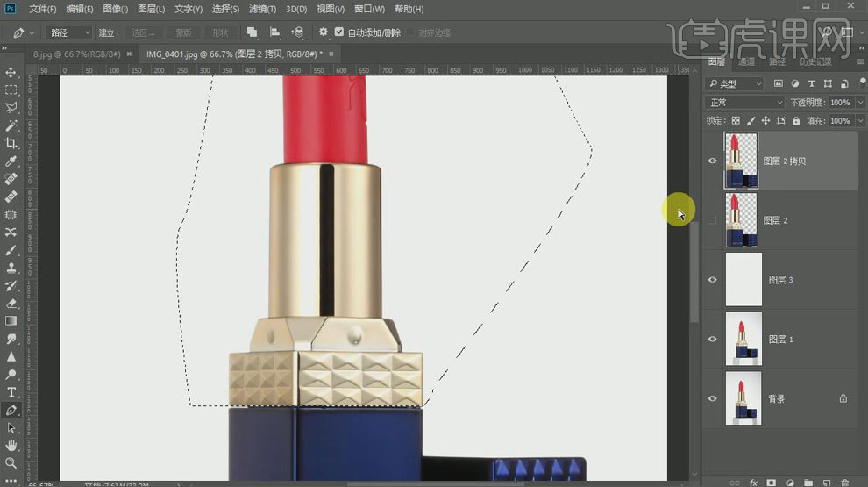Switch to the 通道 panel tab
Screen dimensions: 868x487
746,61
